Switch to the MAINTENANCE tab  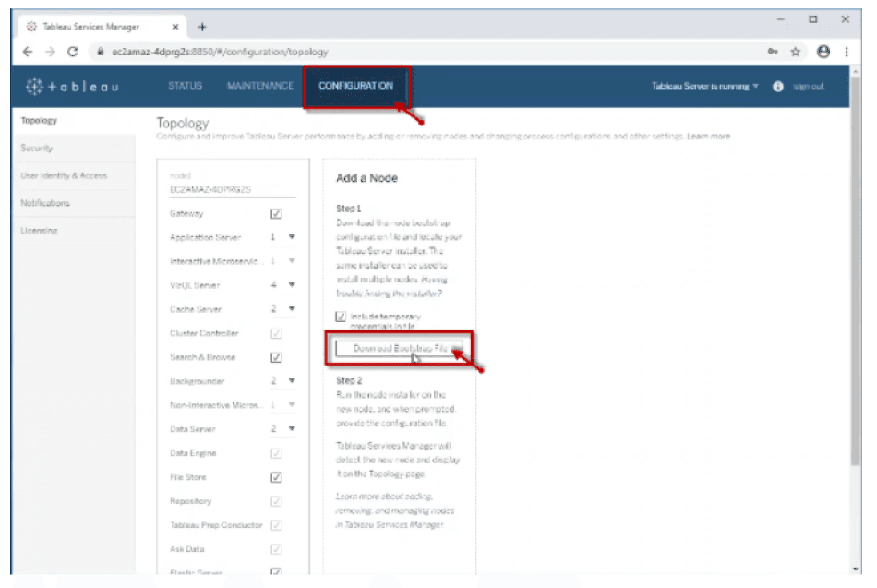tap(259, 86)
